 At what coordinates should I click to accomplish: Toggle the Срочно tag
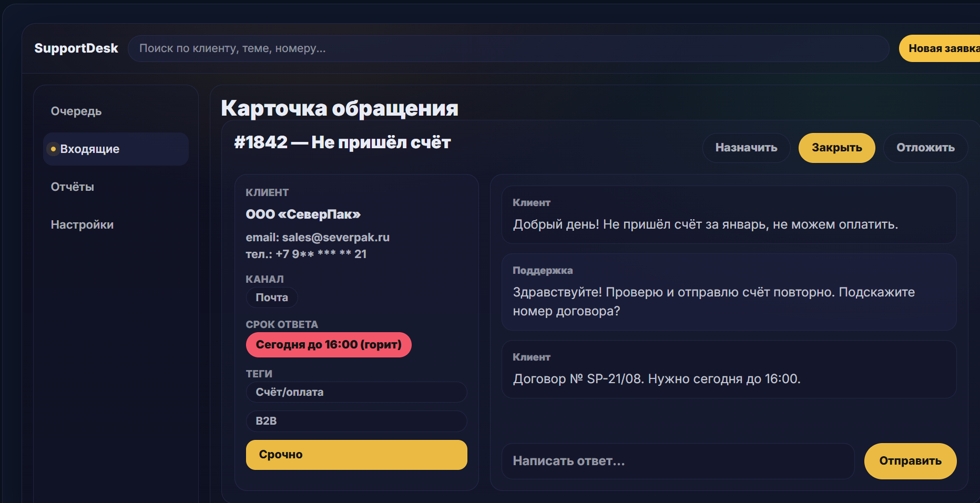(x=356, y=455)
